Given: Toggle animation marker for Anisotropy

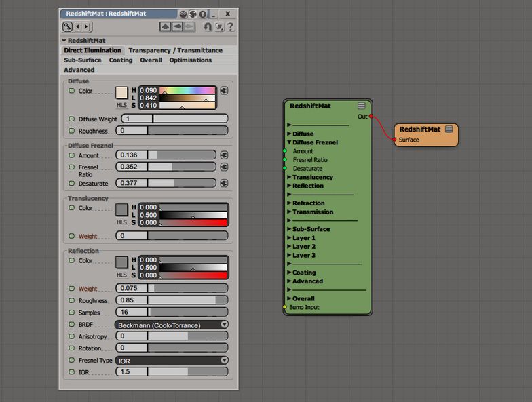Looking at the screenshot, I should (x=72, y=336).
